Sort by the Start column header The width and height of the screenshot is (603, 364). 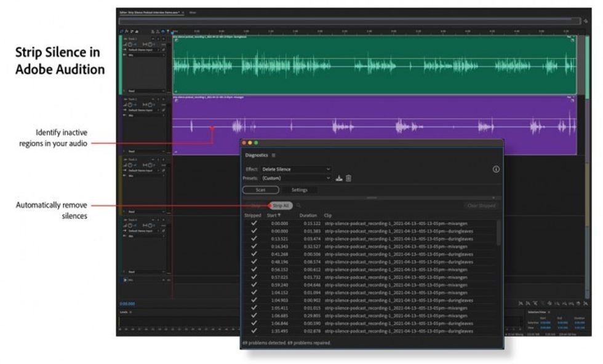(274, 215)
